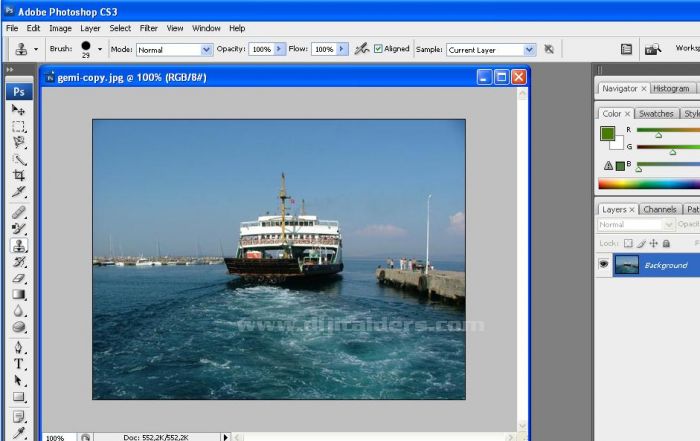700x441 pixels.
Task: Open the Brush preset picker arrow
Action: 100,49
